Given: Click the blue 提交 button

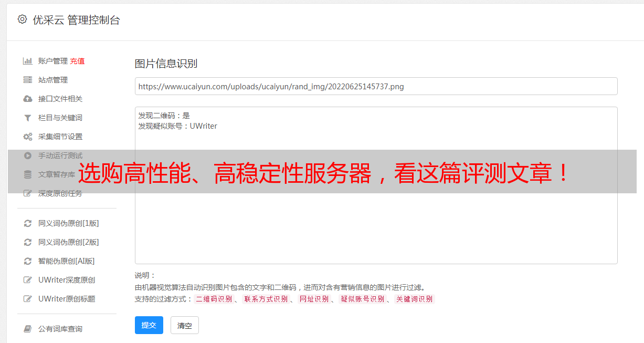Looking at the screenshot, I should point(149,325).
